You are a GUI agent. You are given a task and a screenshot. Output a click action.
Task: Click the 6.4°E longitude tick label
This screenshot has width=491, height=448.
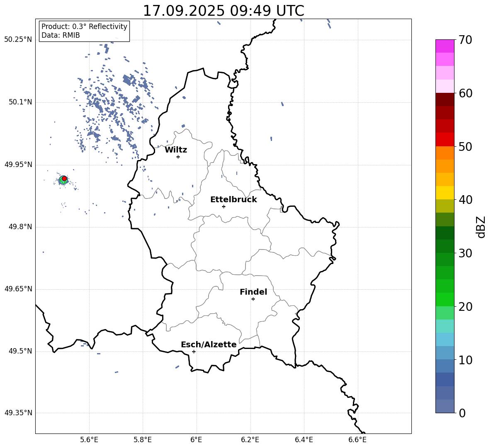point(304,440)
